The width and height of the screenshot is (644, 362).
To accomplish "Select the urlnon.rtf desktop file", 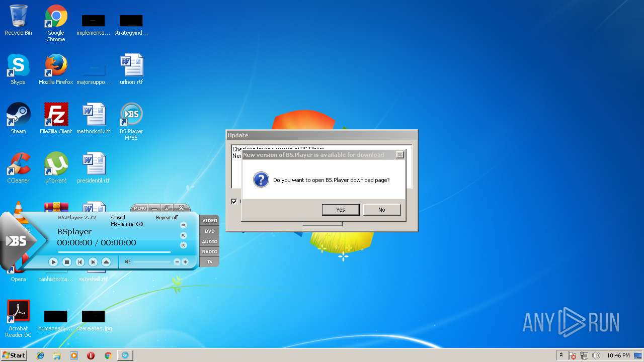I will tap(131, 69).
